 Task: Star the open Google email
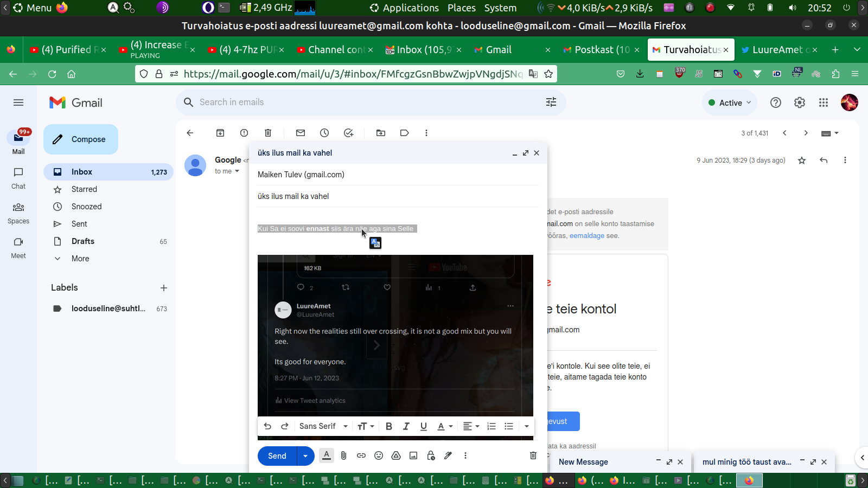[x=802, y=160]
